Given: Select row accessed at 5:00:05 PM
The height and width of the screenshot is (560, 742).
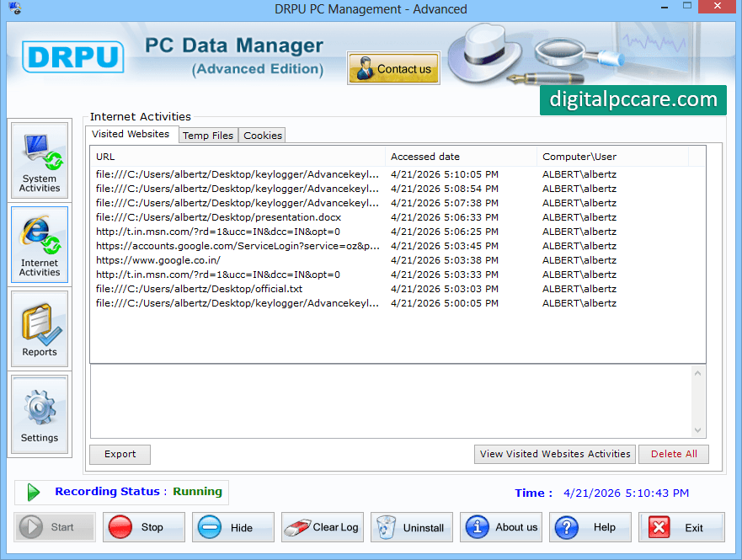Looking at the screenshot, I should pyautogui.click(x=398, y=303).
